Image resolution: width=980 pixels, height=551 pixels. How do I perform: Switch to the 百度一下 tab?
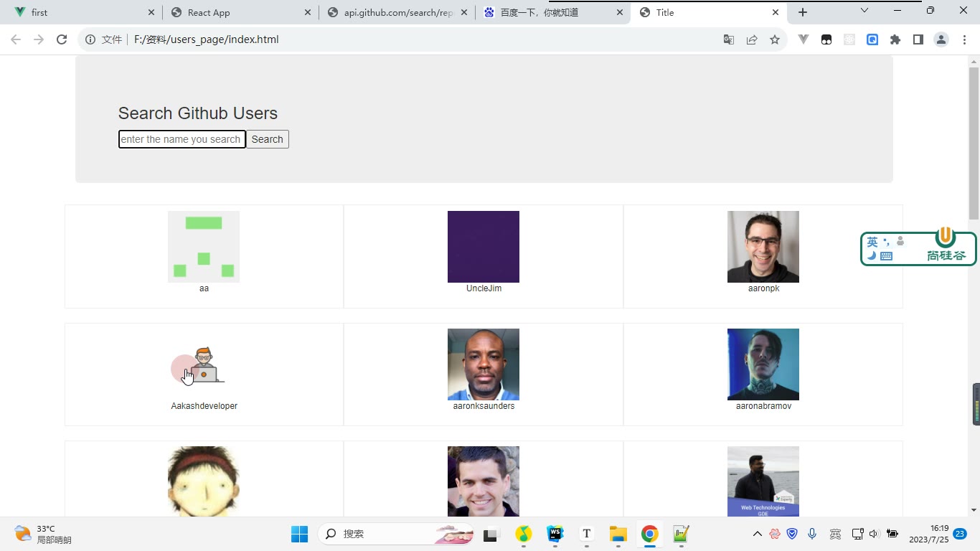(x=552, y=12)
